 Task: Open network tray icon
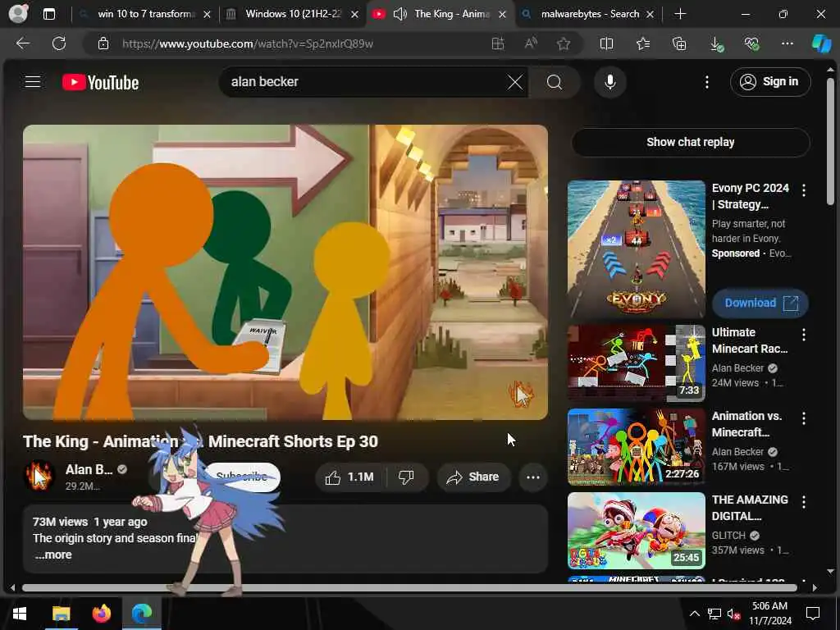coord(714,614)
